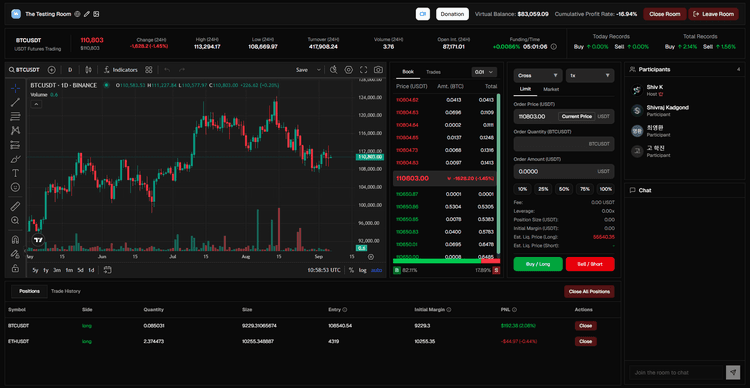
Task: Click the time axis settings icon
Action: point(371,257)
